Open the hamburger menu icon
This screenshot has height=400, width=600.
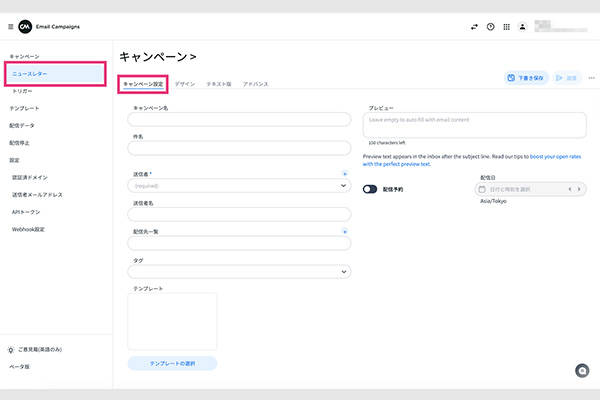11,26
